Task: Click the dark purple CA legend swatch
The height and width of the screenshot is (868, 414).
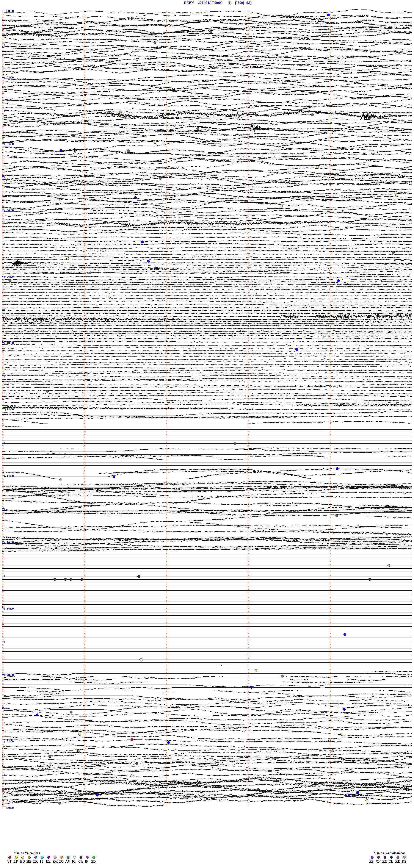Action: (81, 857)
